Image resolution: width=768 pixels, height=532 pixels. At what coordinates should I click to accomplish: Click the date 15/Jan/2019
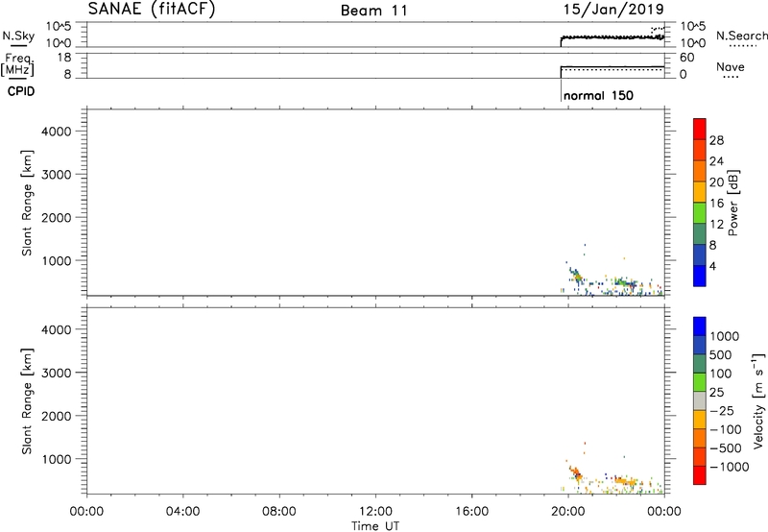point(613,10)
